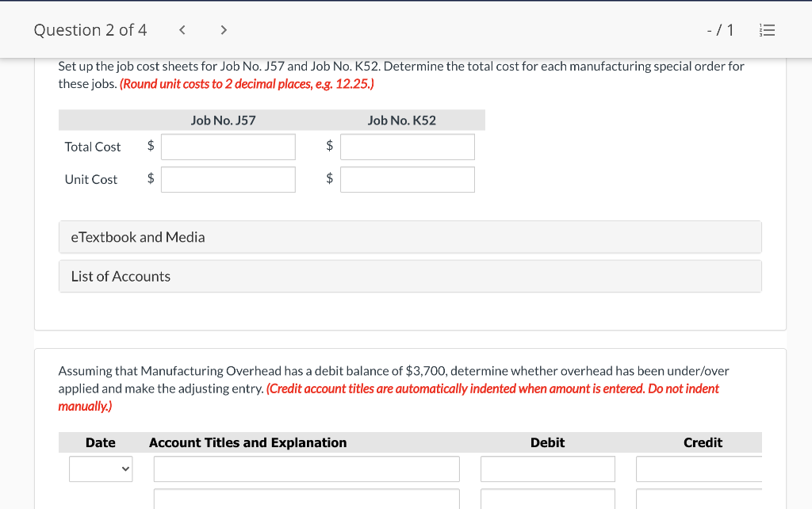Click the Job No. J57 column header
This screenshot has width=812, height=509.
224,121
